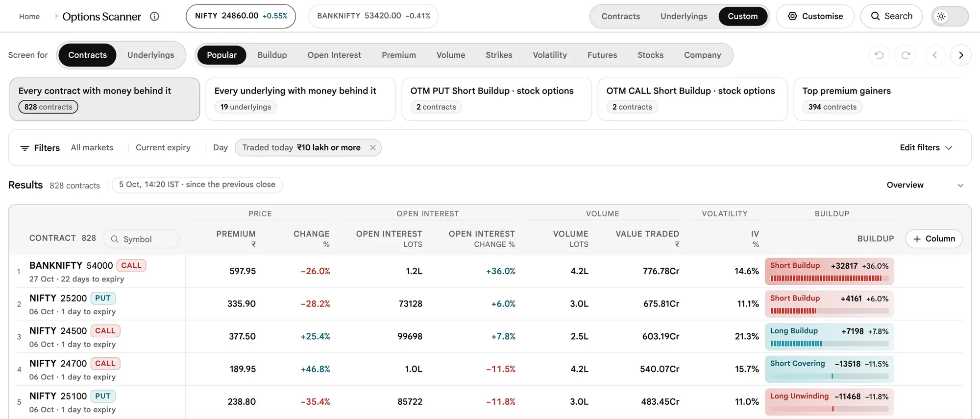The height and width of the screenshot is (419, 980).
Task: Toggle the light/dark theme switch
Action: pos(950,16)
